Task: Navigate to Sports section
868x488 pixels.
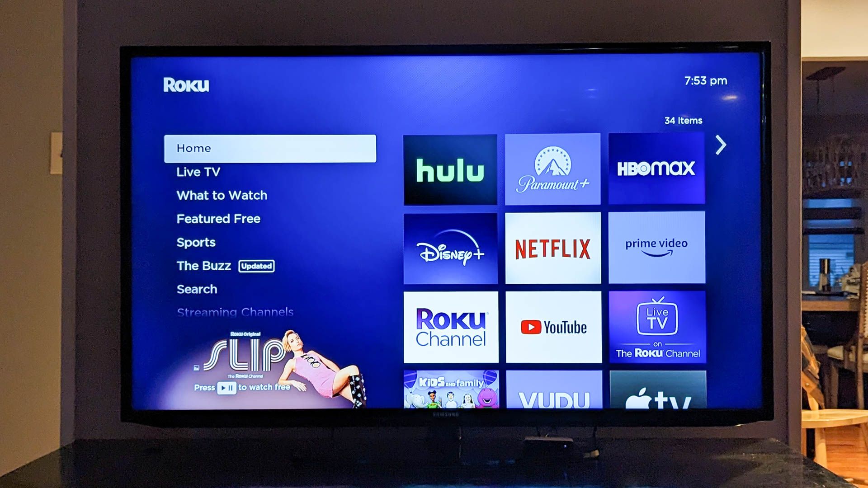Action: (197, 242)
